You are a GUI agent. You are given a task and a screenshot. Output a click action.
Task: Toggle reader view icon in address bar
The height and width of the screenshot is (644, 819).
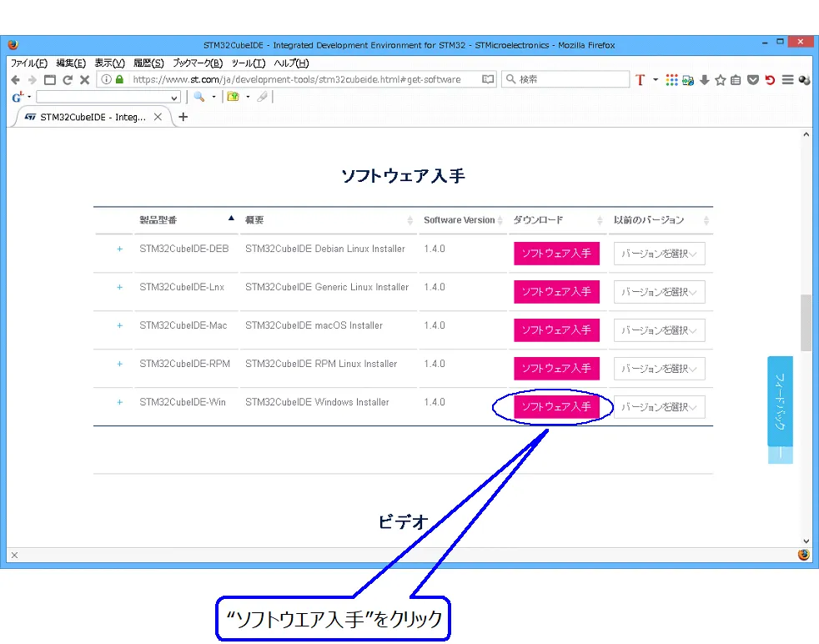(488, 80)
